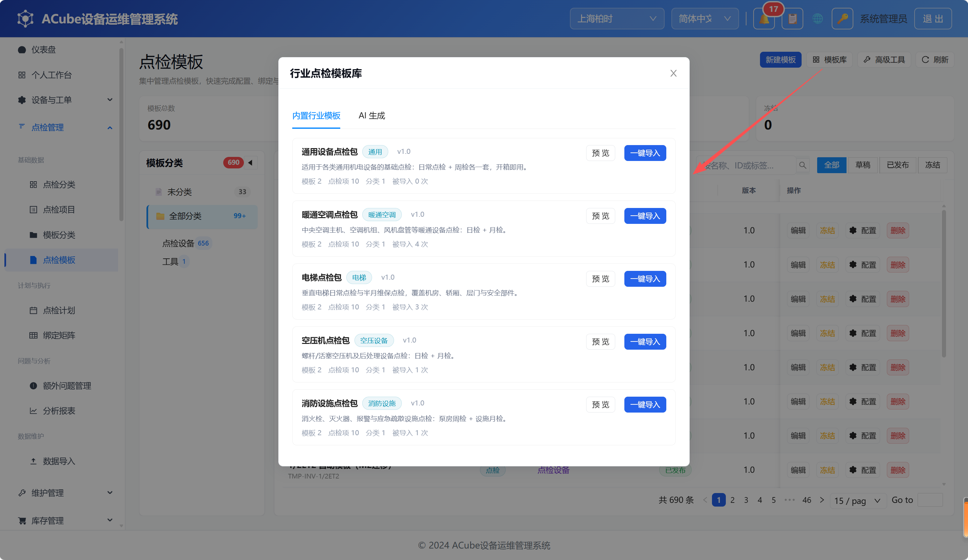The image size is (968, 560).
Task: Import the 电梯点检包 with 一键导入
Action: [645, 279]
